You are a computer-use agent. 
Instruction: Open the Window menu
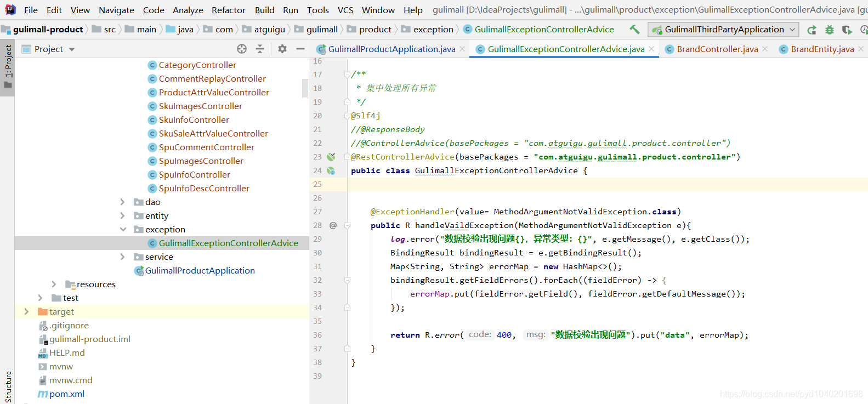[378, 10]
